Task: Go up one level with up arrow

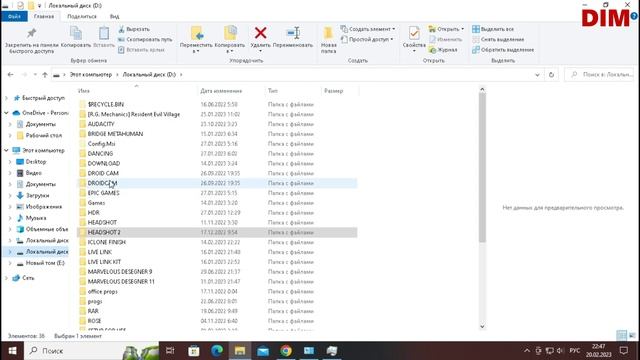Action: [45, 75]
